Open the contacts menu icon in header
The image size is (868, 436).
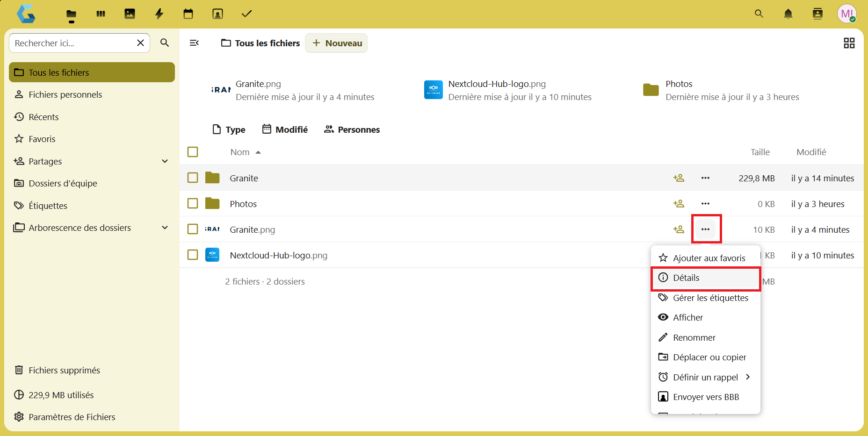tap(817, 14)
